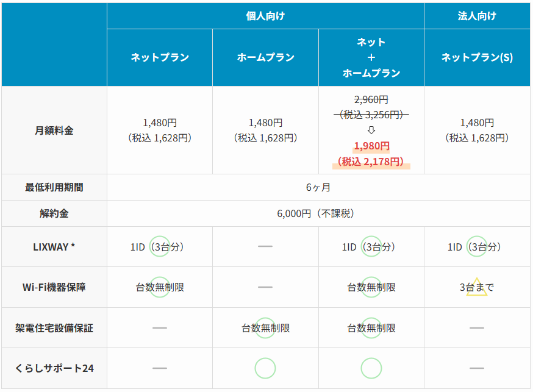Click the red discounted price 1,980円
This screenshot has width=533, height=392.
click(371, 146)
